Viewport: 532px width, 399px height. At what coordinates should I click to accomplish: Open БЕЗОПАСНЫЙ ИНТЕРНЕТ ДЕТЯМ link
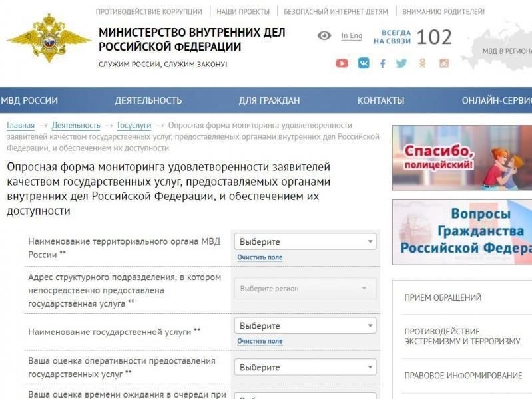[x=336, y=11]
